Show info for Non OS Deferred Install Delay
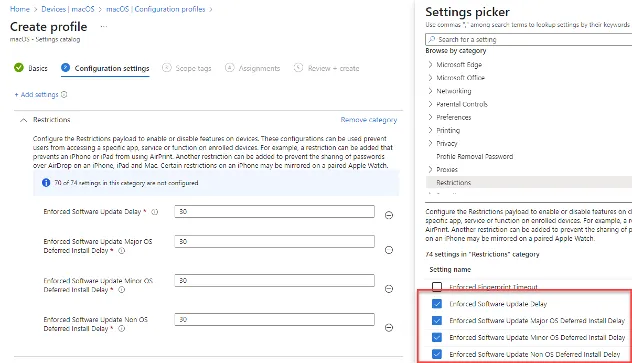632x364 pixels. [121, 329]
